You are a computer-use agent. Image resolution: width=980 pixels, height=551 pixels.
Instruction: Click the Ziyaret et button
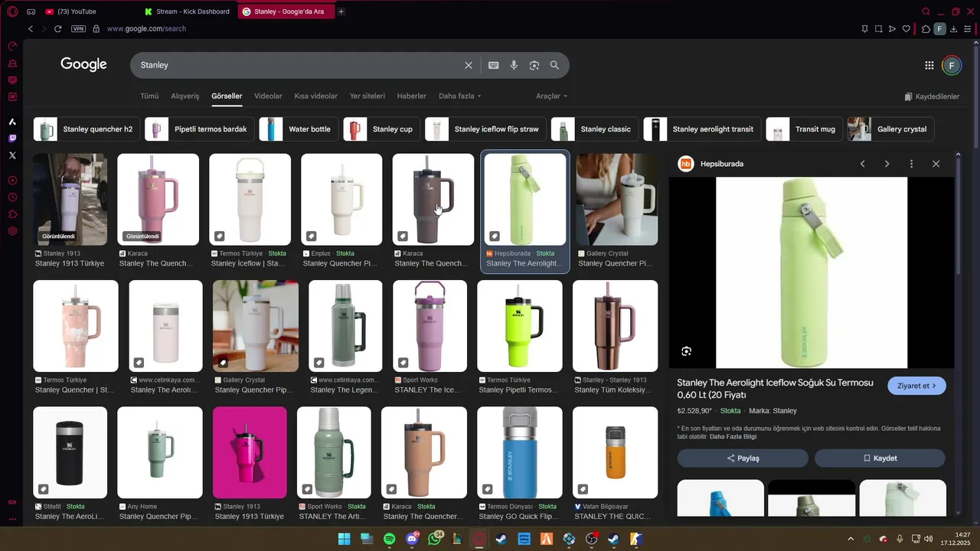[916, 386]
